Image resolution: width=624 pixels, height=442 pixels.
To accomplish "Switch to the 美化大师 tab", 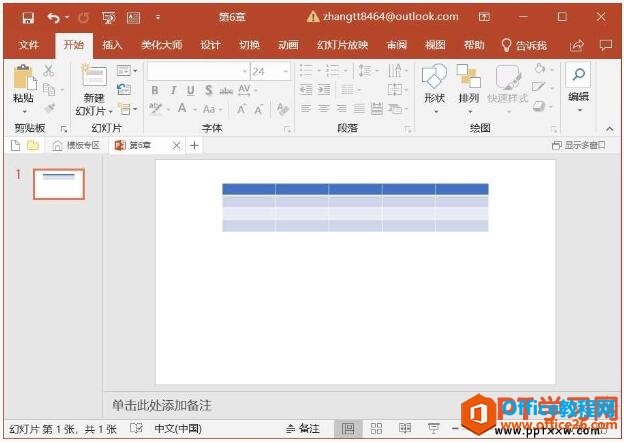I will pos(162,45).
